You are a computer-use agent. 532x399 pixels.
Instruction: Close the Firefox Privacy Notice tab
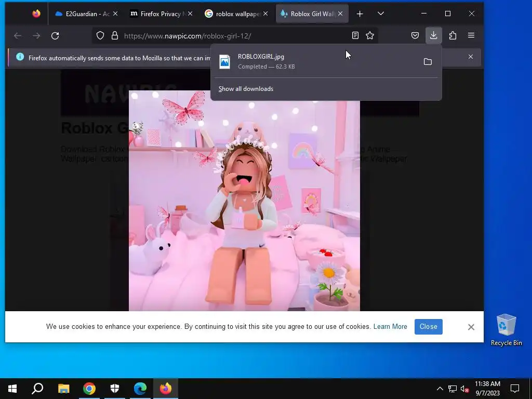(x=190, y=14)
